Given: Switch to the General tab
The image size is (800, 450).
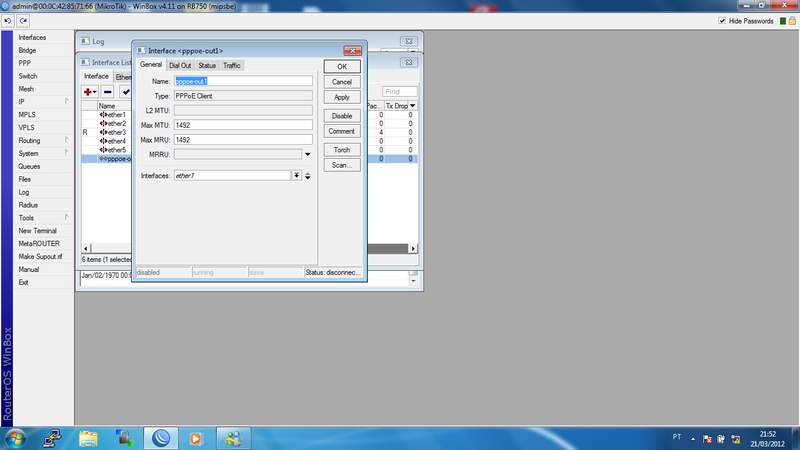Looking at the screenshot, I should pyautogui.click(x=151, y=65).
